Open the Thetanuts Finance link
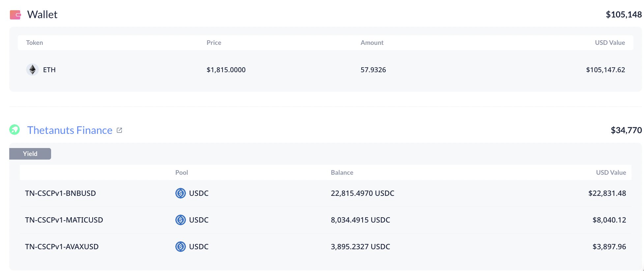Viewport: 644px width, 271px height. click(x=70, y=130)
